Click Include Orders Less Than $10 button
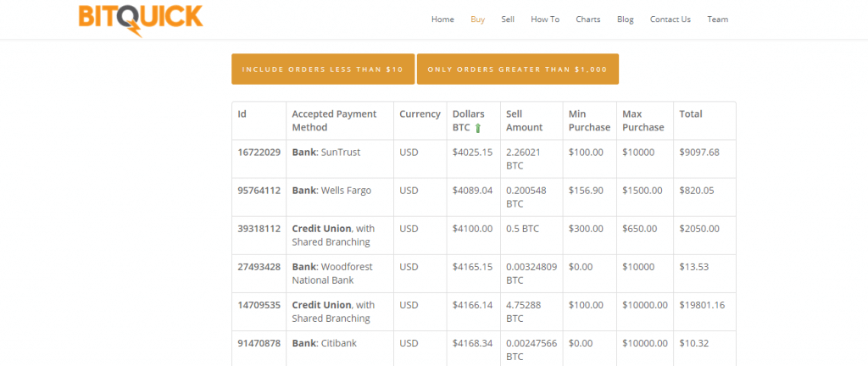 (x=323, y=69)
